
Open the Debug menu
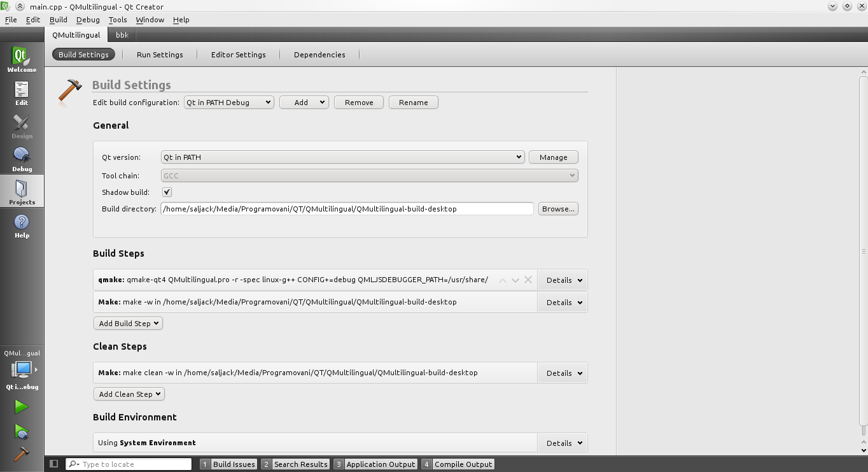[x=88, y=20]
